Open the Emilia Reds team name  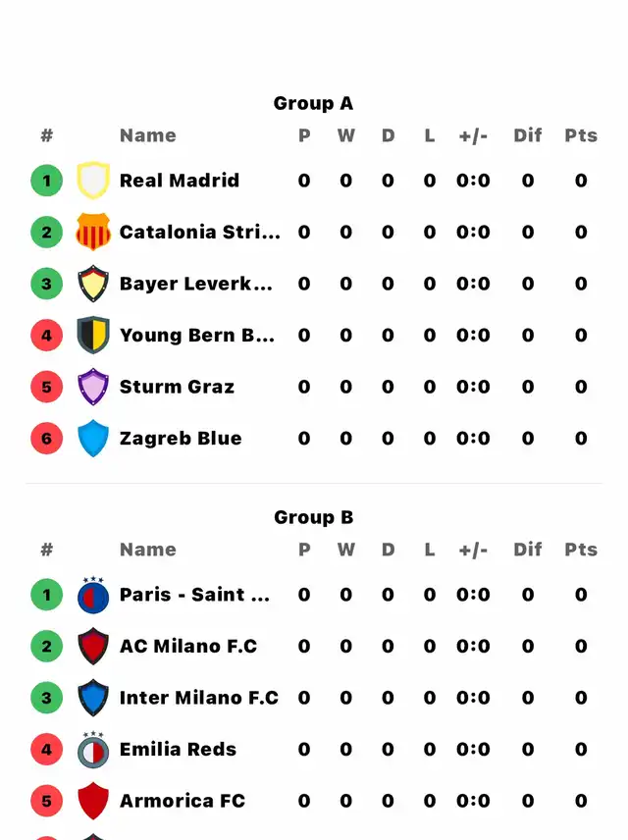[x=178, y=749]
